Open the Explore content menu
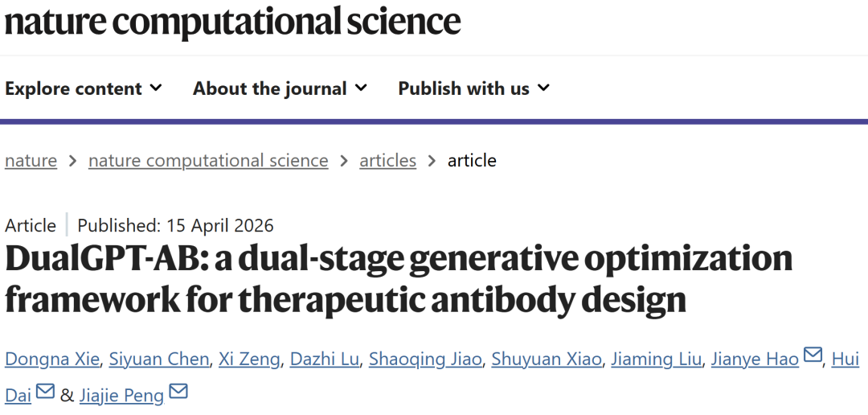This screenshot has height=415, width=868. (x=74, y=88)
